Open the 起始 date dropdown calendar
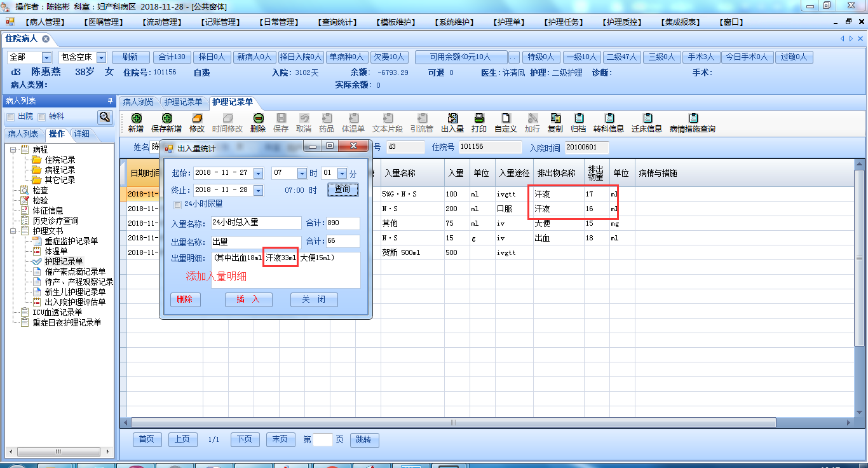Image resolution: width=868 pixels, height=468 pixels. click(x=258, y=173)
